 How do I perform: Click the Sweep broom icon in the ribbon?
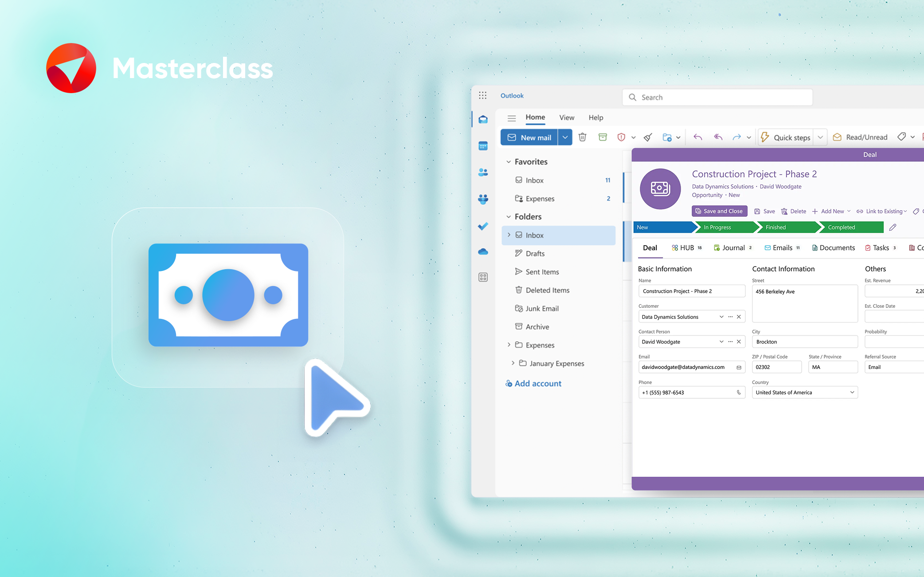click(648, 137)
